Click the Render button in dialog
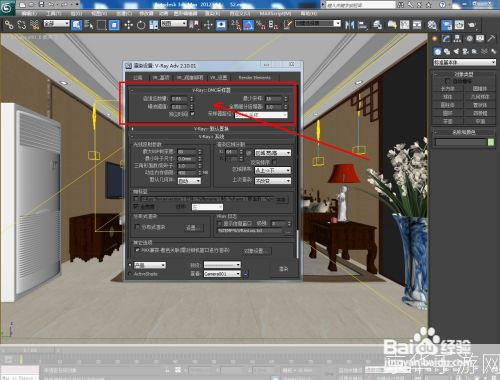Image resolution: width=500 pixels, height=380 pixels. coord(283,269)
